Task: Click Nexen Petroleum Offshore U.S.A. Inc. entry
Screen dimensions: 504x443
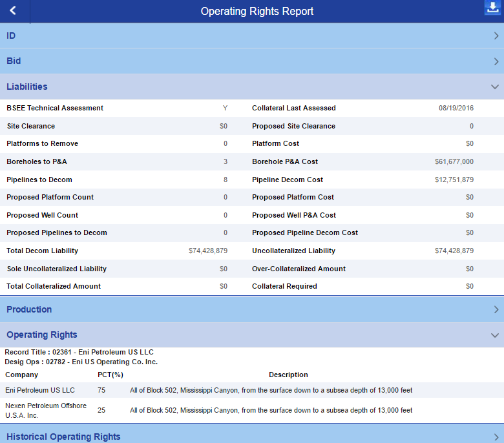Action: [45, 410]
